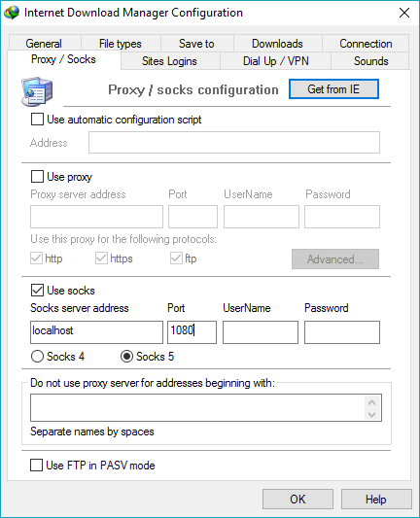Screen dimensions: 420x518
Task: Switch to the General tab
Action: 44,44
